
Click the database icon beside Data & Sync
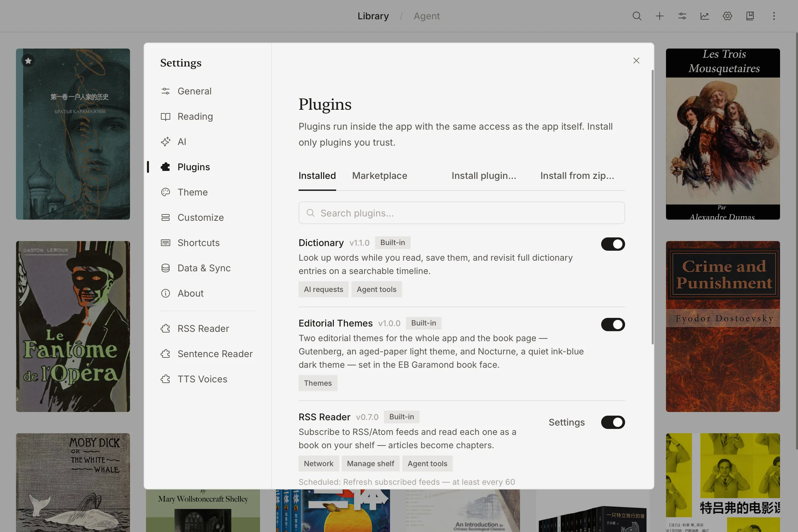tap(166, 268)
